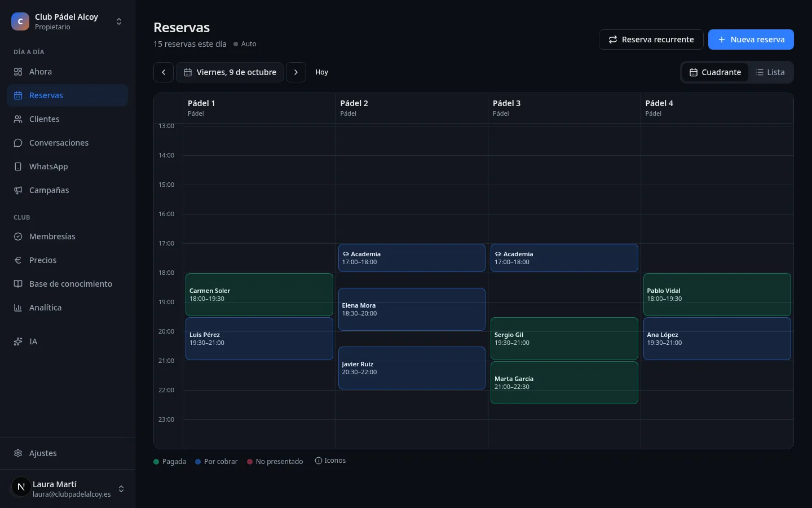
Task: Open Clientes people icon
Action: [x=18, y=119]
